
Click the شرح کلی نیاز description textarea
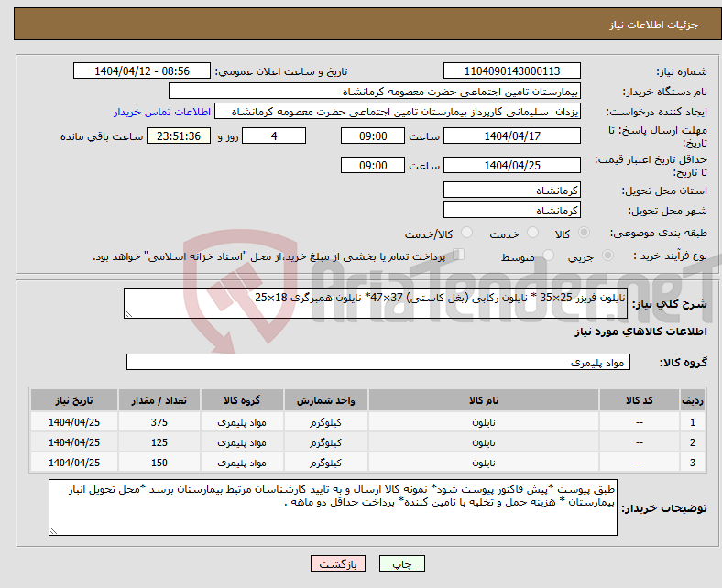[376, 303]
